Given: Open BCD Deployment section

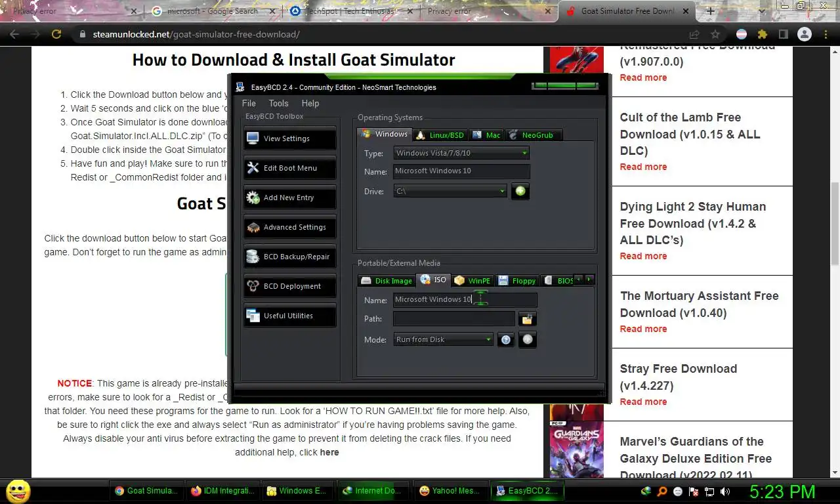Looking at the screenshot, I should point(289,286).
